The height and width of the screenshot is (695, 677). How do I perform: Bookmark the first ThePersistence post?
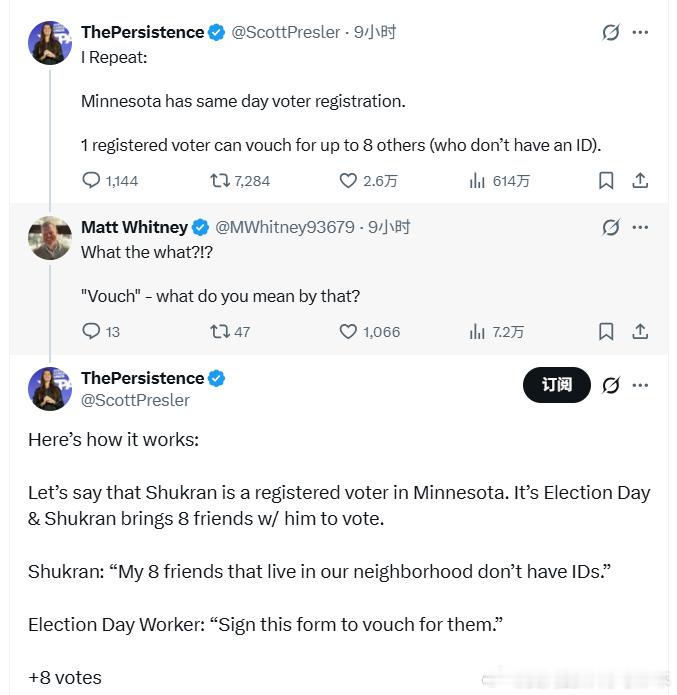606,181
